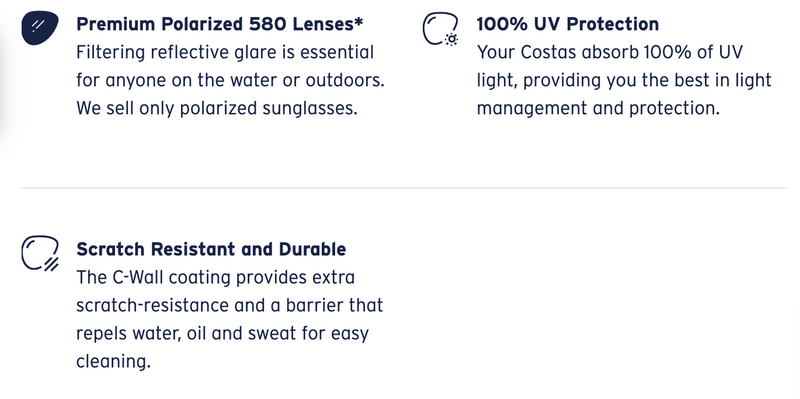Click the word 'cleaning.' ending the paragraph
The image size is (800, 399).
pyautogui.click(x=114, y=362)
